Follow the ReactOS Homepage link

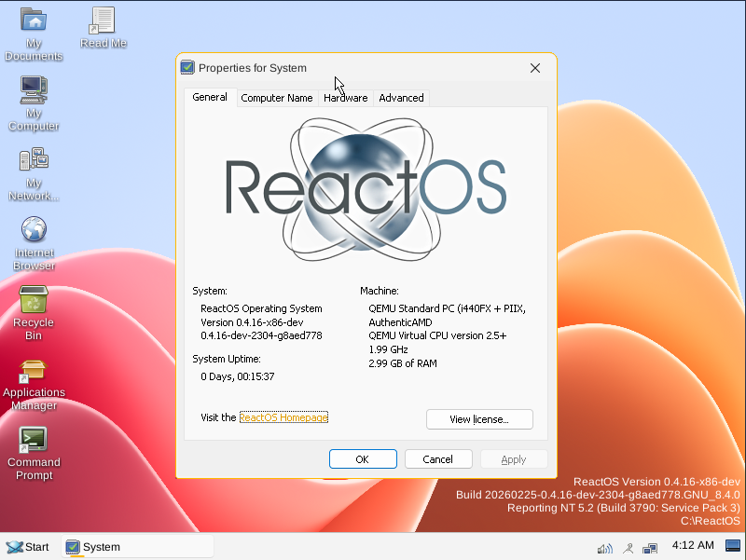point(283,417)
